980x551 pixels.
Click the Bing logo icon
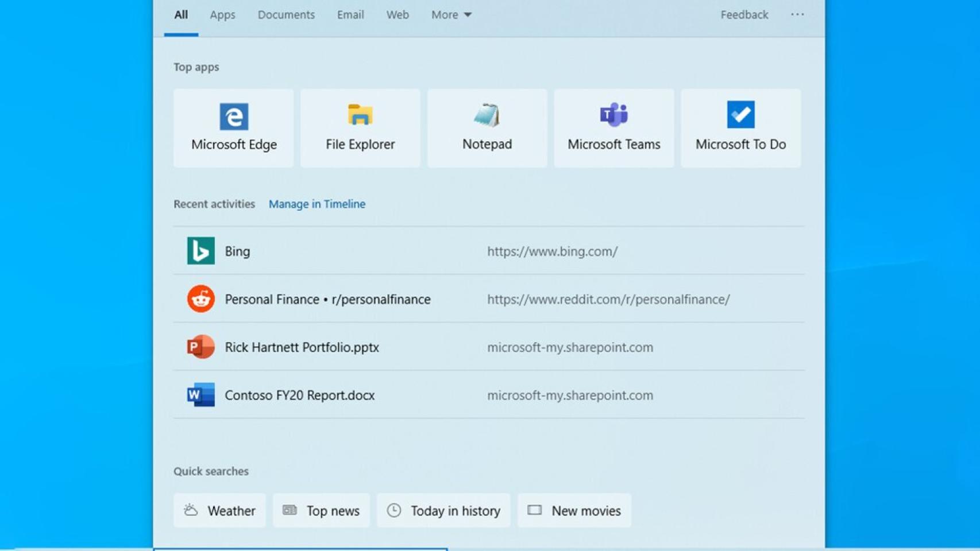[201, 251]
